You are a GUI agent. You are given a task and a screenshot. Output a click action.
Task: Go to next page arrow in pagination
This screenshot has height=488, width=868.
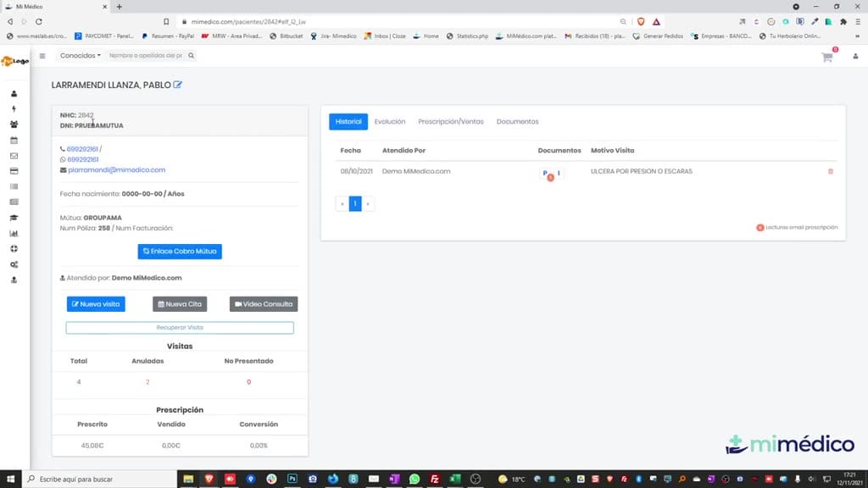tap(368, 203)
